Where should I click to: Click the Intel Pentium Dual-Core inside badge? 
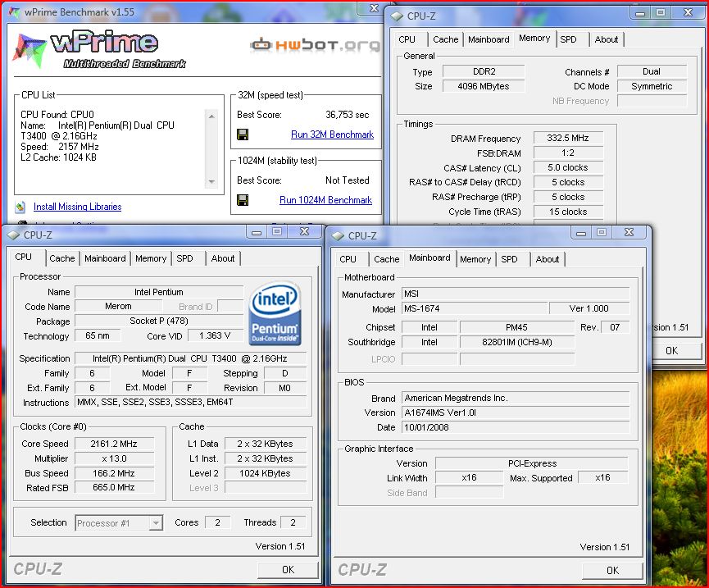pos(275,314)
